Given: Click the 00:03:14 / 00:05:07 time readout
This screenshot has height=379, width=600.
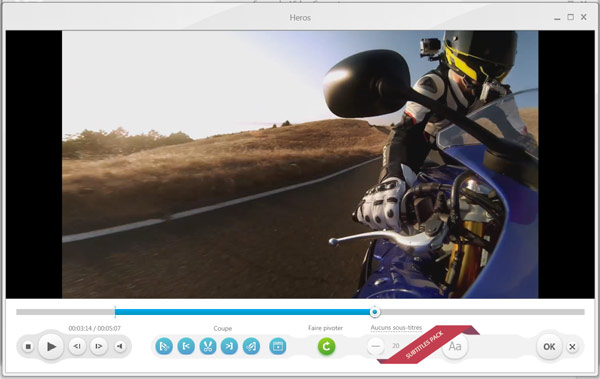Looking at the screenshot, I should 95,328.
